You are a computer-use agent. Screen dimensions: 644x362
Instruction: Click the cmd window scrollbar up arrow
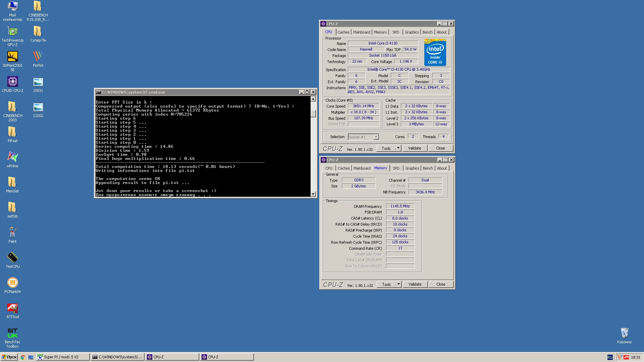(x=313, y=99)
